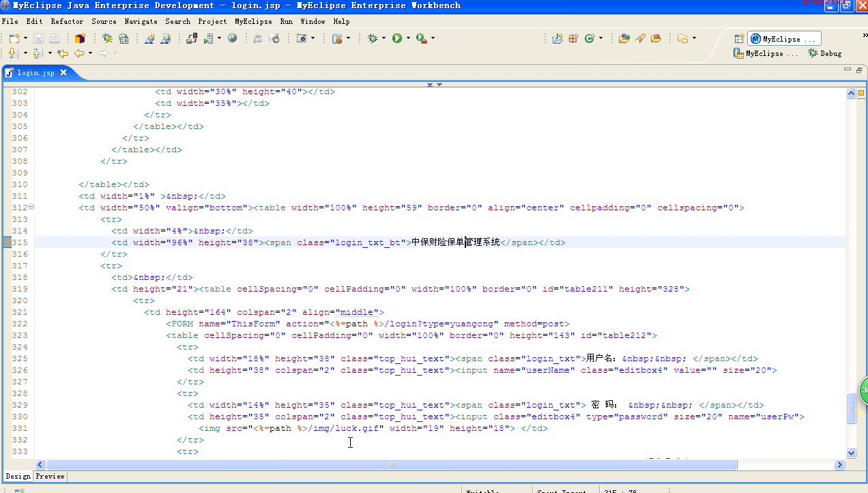Collapse code folding at line 312
868x493 pixels.
point(31,208)
